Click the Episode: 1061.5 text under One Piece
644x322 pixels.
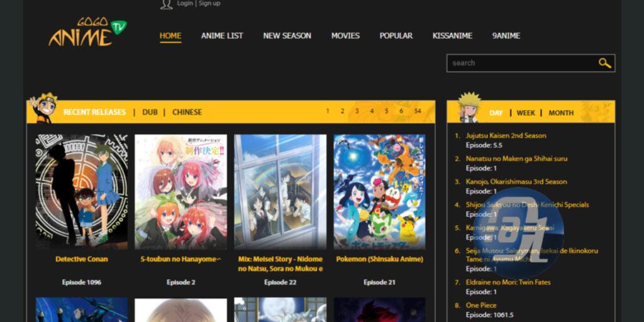[488, 315]
